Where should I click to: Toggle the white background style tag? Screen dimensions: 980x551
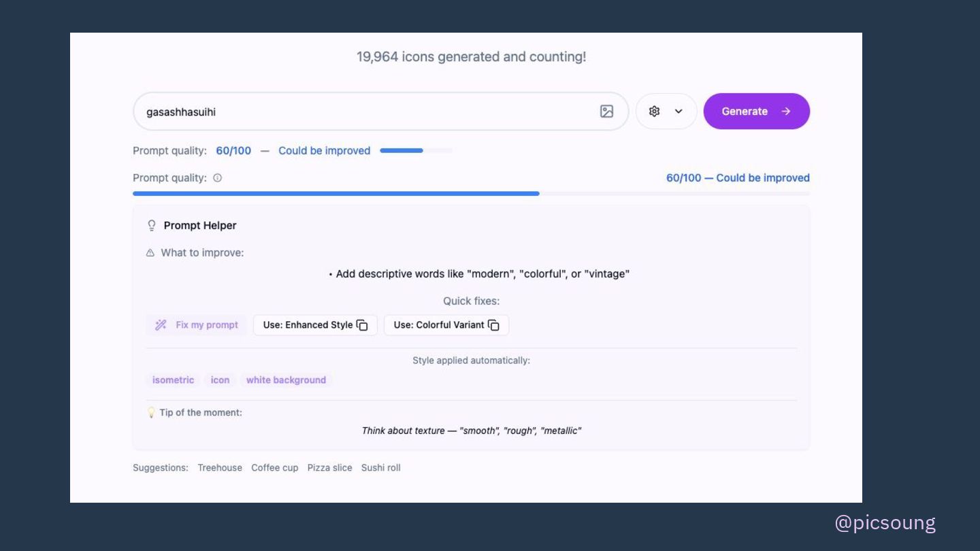(x=286, y=380)
